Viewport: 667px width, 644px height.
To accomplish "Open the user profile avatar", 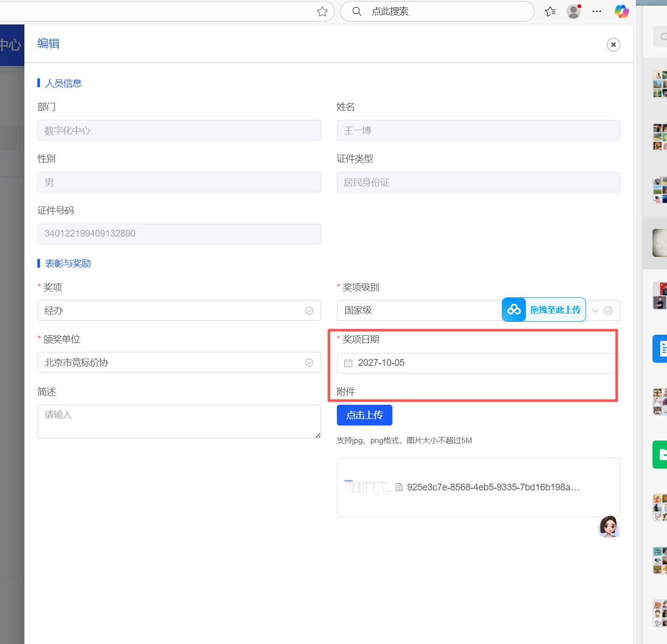I will point(573,11).
